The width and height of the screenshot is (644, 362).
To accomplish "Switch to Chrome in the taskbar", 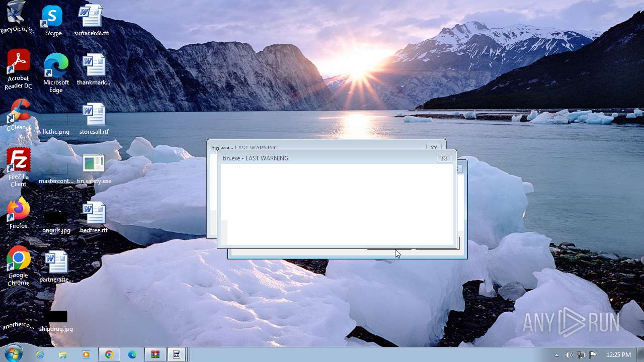I will click(109, 354).
